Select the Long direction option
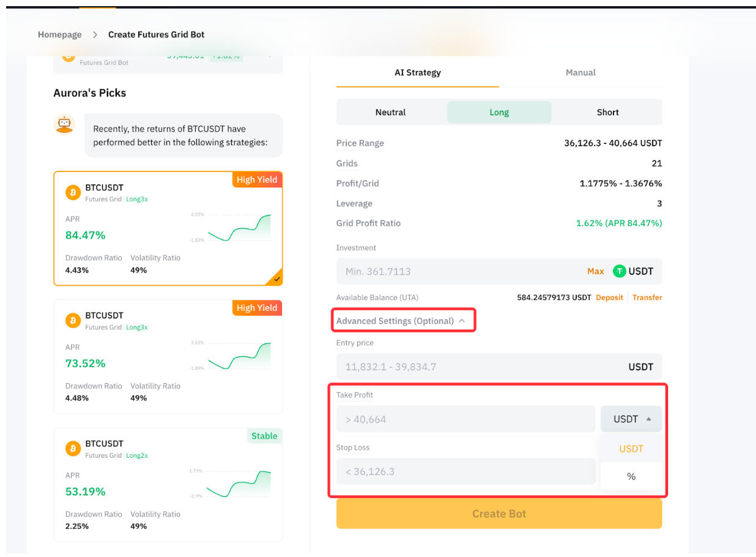Viewport: 756px width, 557px height. [499, 113]
